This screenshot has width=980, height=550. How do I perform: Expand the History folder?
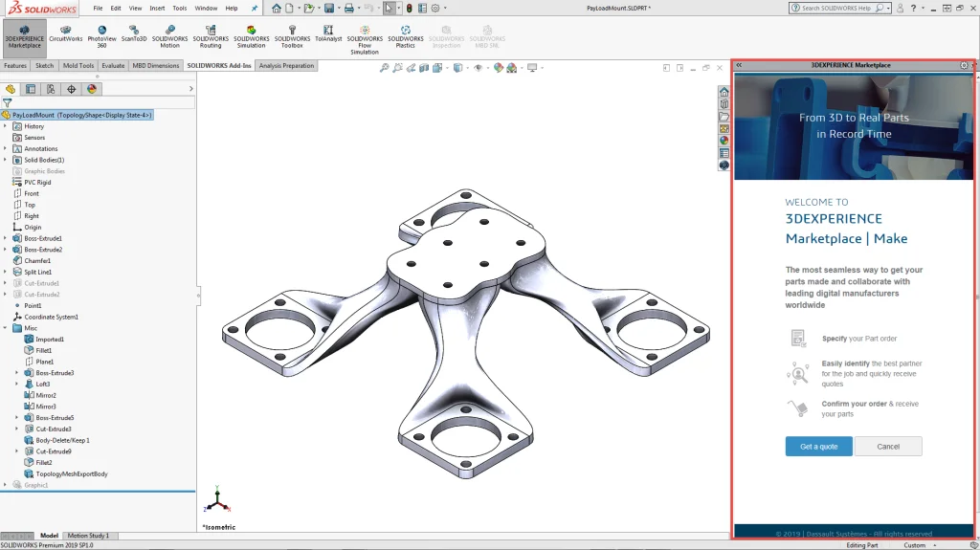[x=6, y=126]
